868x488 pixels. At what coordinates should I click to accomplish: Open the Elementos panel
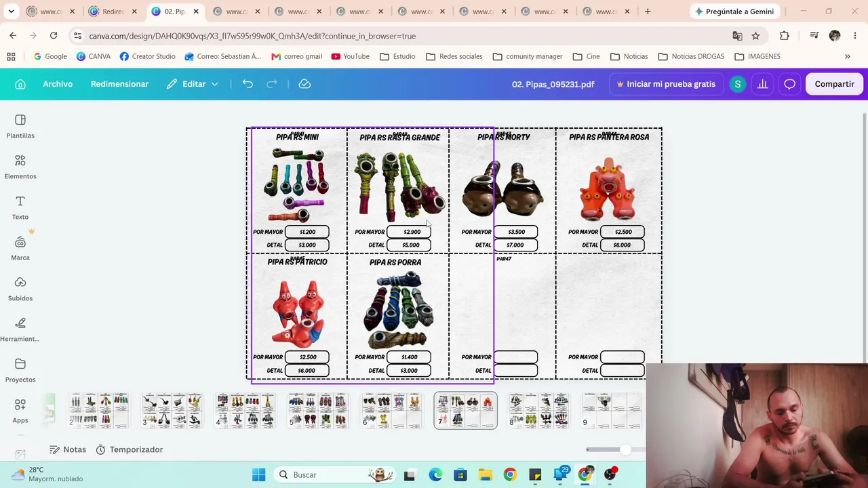click(20, 167)
